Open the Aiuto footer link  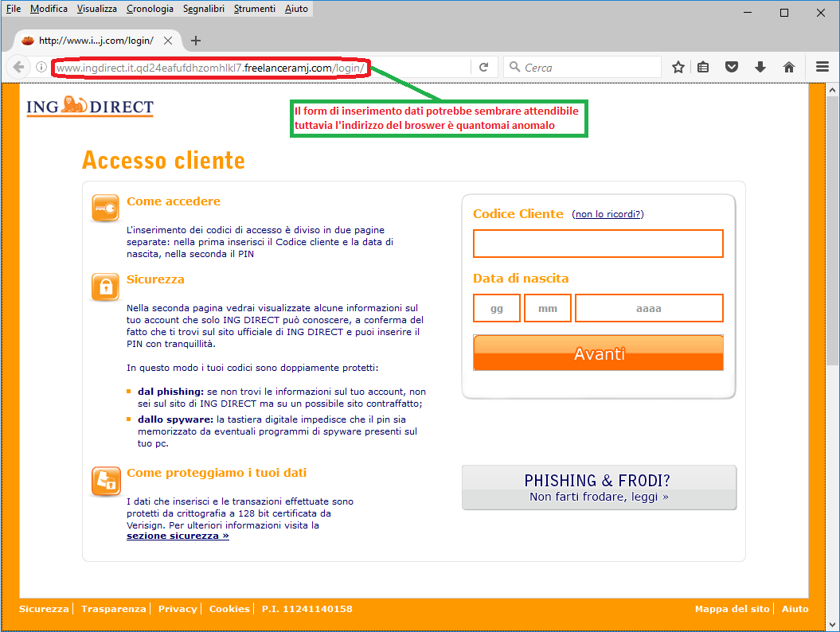coord(795,609)
